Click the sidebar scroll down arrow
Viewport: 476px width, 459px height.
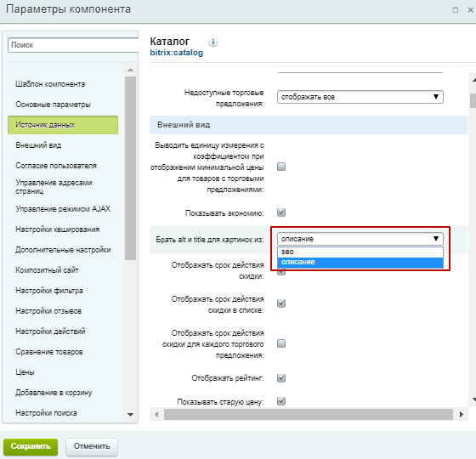[131, 415]
